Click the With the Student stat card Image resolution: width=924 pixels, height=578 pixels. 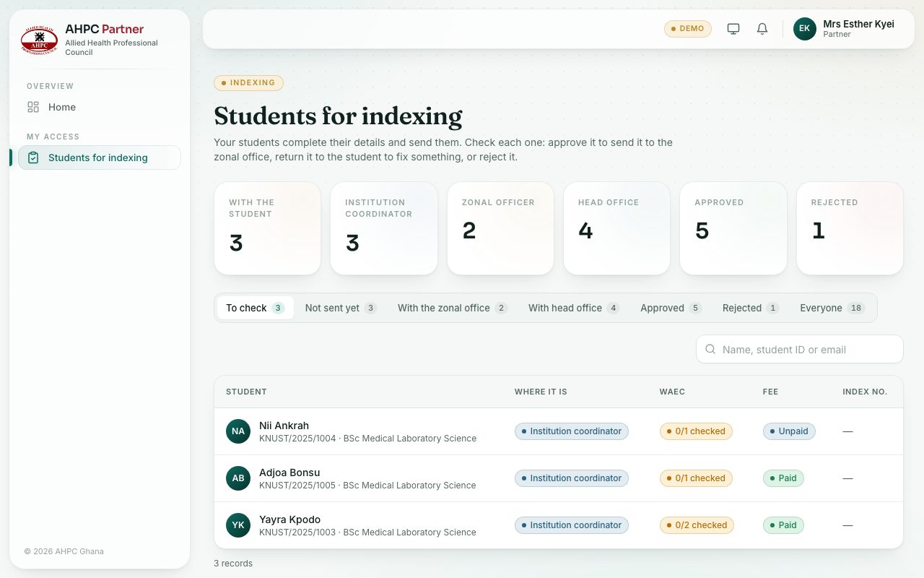(x=268, y=228)
